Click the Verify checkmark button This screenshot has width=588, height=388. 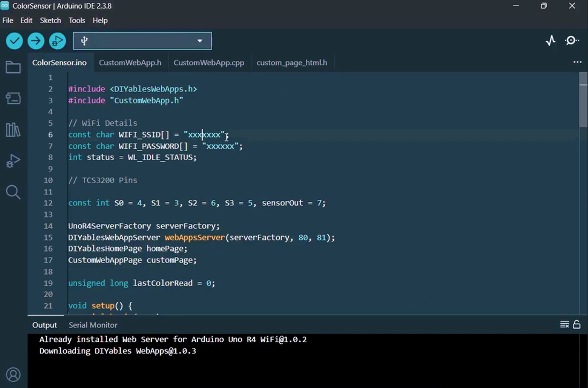coord(14,41)
